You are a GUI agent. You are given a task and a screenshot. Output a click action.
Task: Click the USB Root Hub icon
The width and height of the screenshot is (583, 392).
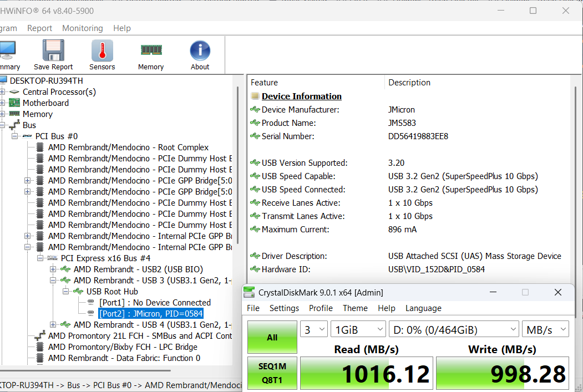(79, 291)
